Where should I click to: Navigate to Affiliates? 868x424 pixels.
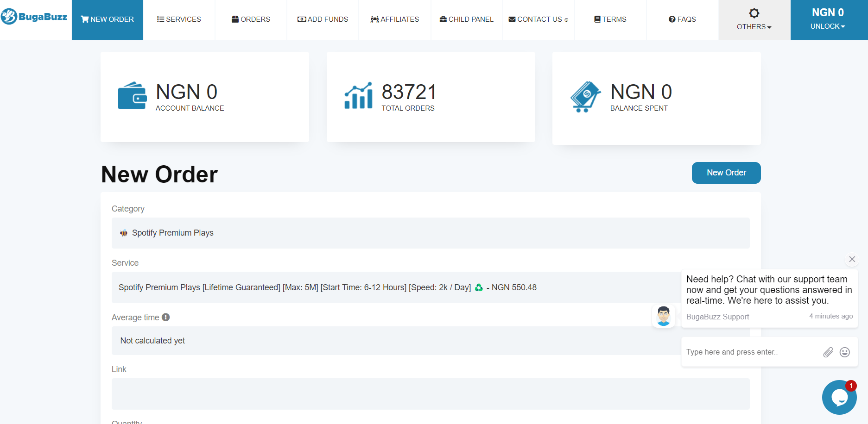[395, 19]
